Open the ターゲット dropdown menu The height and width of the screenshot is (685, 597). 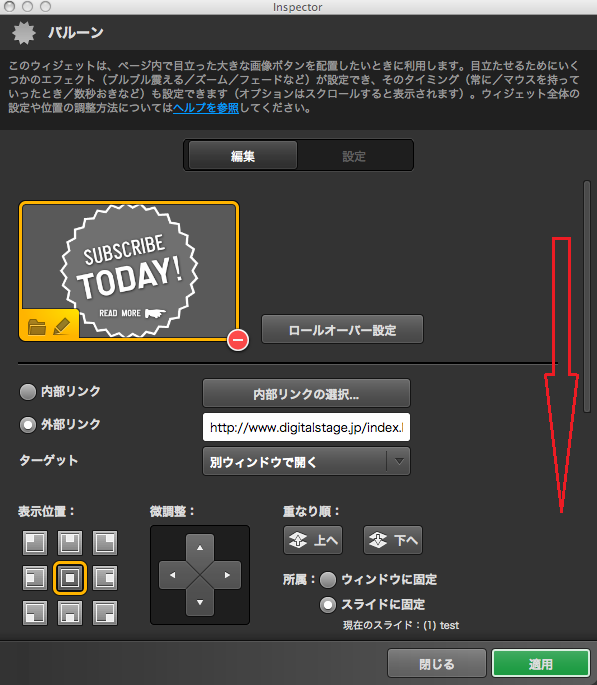point(306,461)
